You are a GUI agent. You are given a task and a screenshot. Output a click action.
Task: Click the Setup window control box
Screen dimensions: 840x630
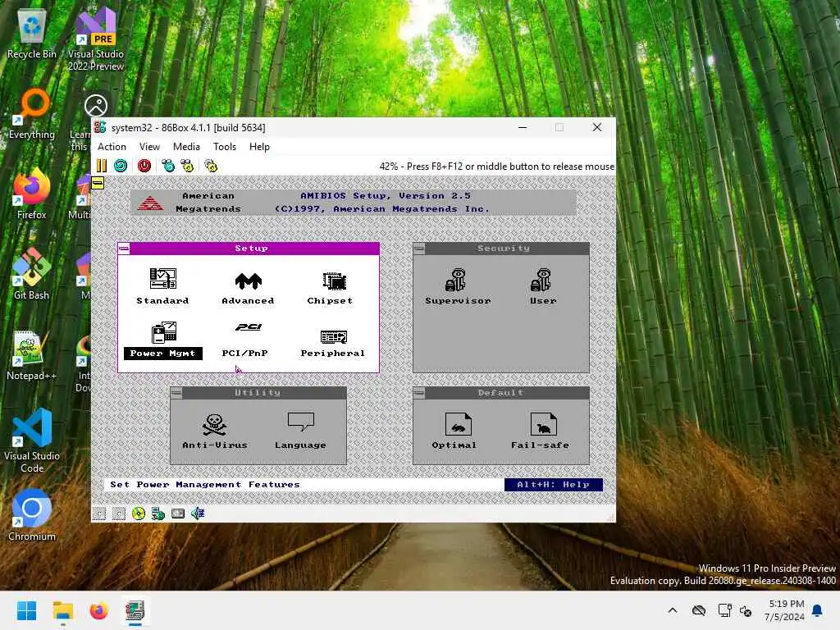[125, 249]
